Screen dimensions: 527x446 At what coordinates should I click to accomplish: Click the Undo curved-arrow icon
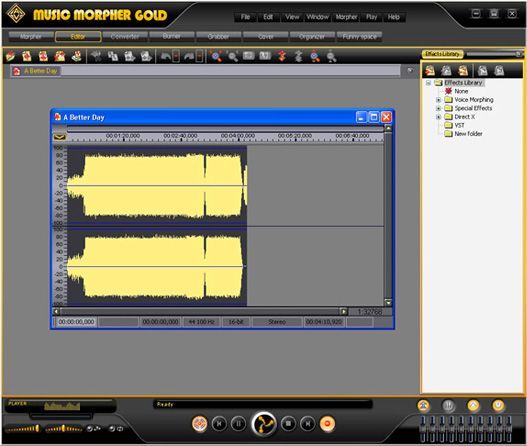(x=165, y=56)
